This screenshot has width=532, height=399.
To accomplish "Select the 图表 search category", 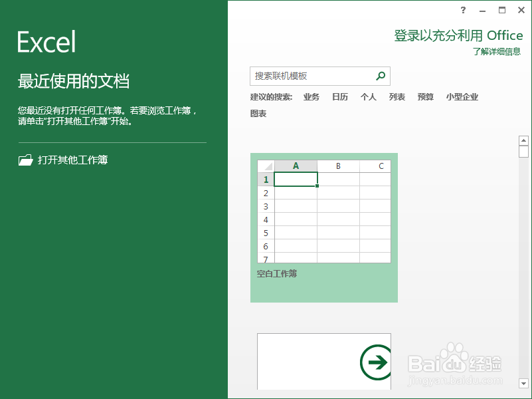I will point(258,113).
